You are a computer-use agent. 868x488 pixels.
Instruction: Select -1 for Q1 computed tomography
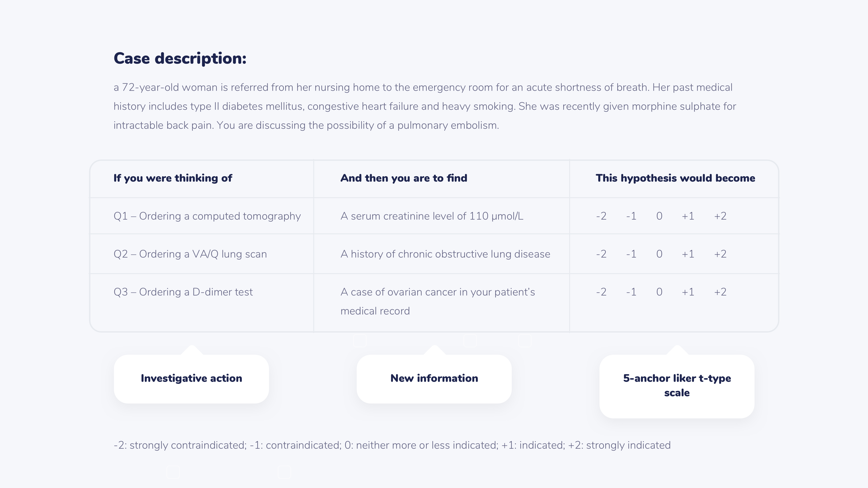point(631,216)
